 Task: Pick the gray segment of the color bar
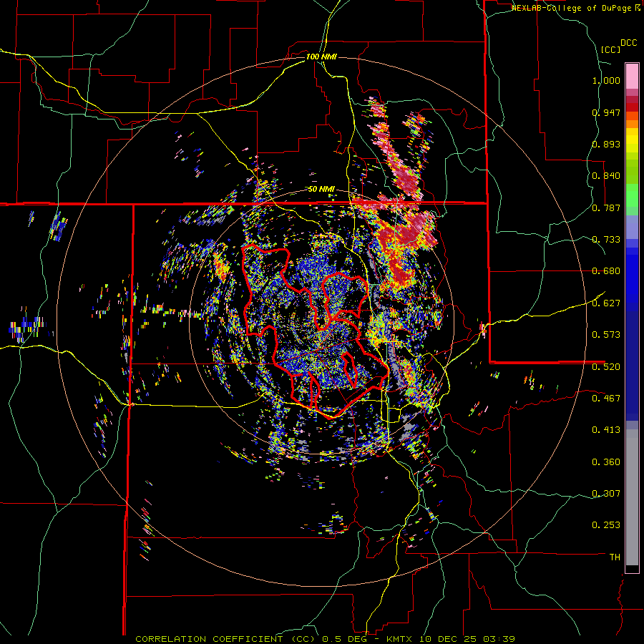(x=632, y=497)
